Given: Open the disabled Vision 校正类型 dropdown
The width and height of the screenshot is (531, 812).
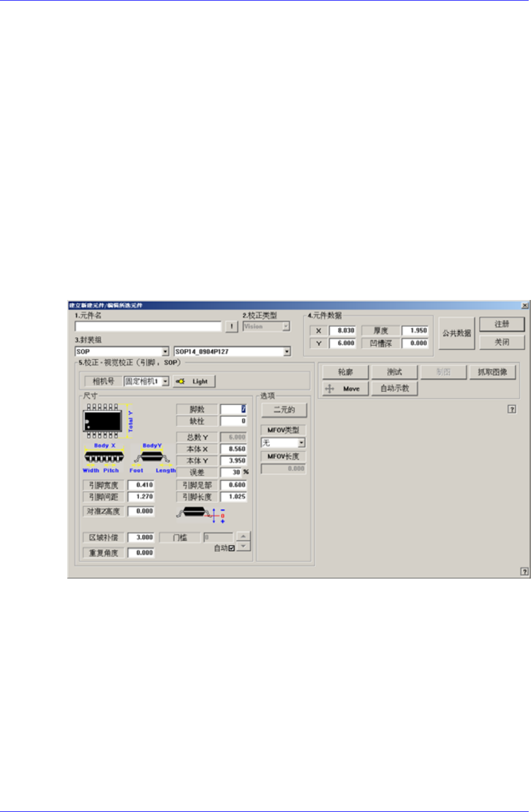Looking at the screenshot, I should (285, 327).
